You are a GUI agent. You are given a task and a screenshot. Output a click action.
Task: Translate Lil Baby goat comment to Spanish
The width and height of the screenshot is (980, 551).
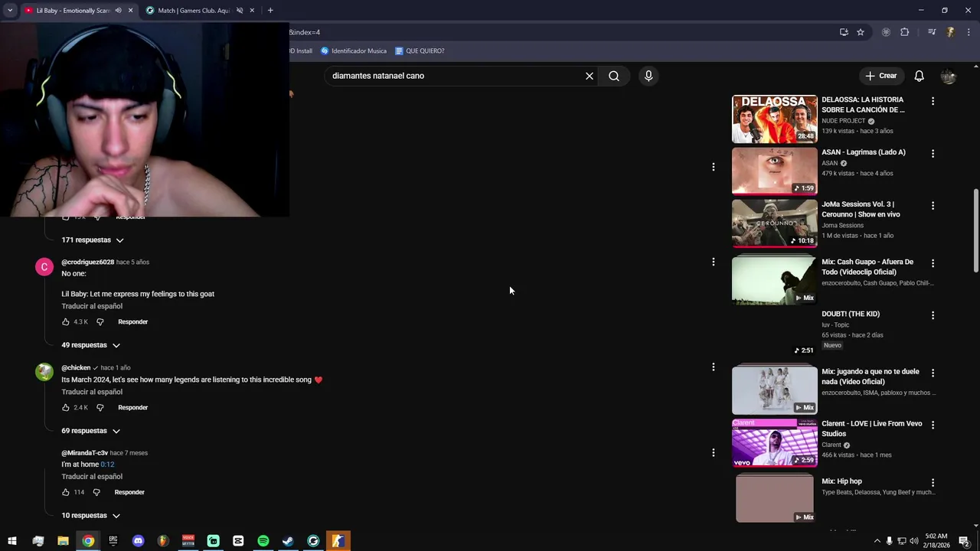click(92, 306)
